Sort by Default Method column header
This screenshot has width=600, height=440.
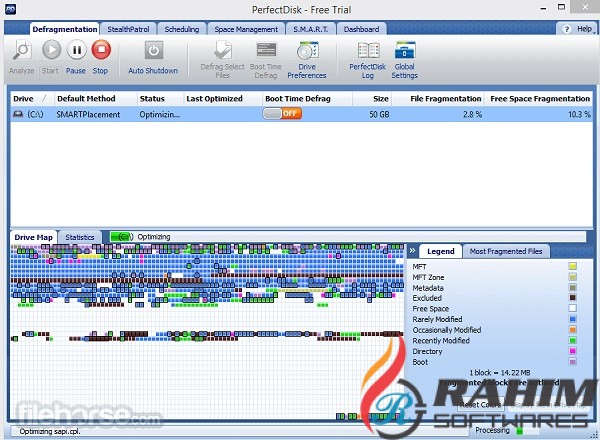click(96, 99)
